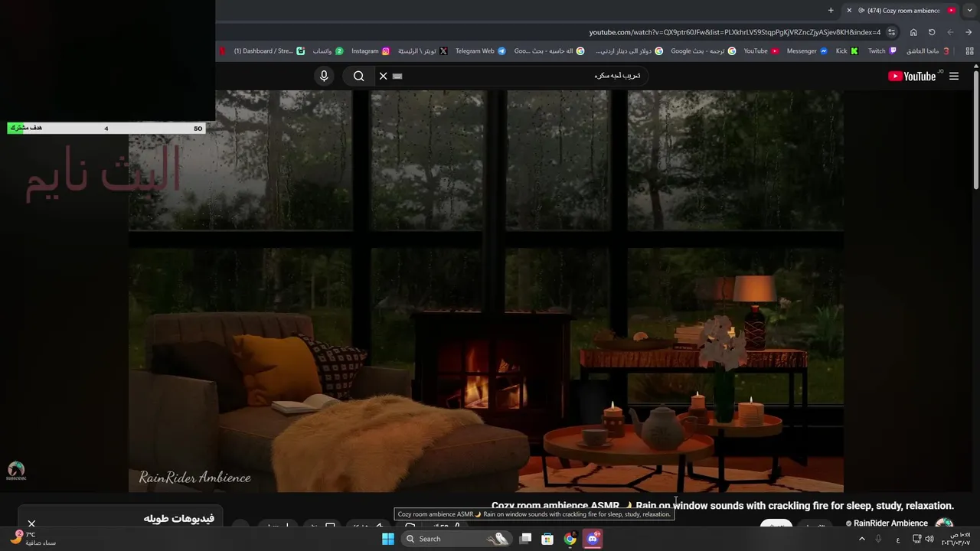This screenshot has width=980, height=551.
Task: Expand the hidden system tray icons chevron
Action: pos(862,539)
